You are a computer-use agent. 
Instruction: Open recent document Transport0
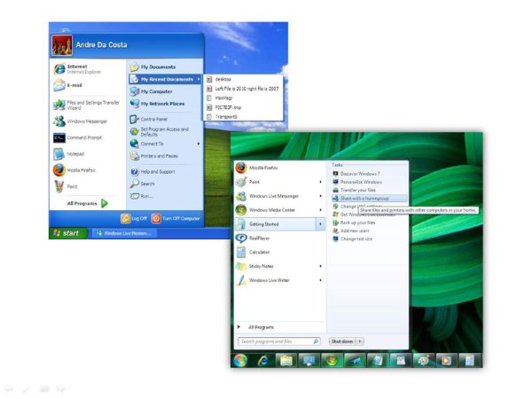coord(222,116)
